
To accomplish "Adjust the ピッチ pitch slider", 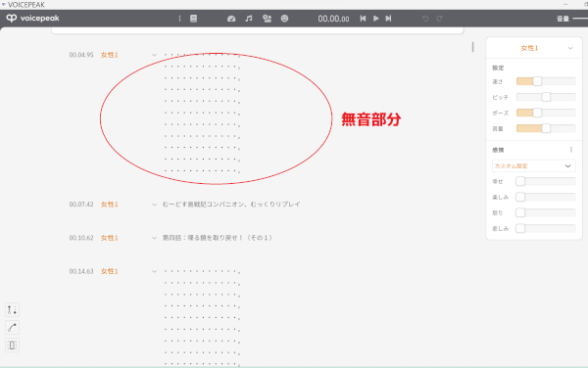I will click(x=546, y=97).
